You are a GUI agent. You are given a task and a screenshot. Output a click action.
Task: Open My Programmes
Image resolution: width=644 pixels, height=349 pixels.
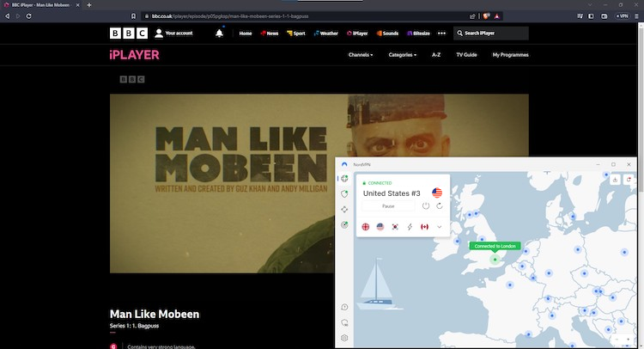point(511,55)
